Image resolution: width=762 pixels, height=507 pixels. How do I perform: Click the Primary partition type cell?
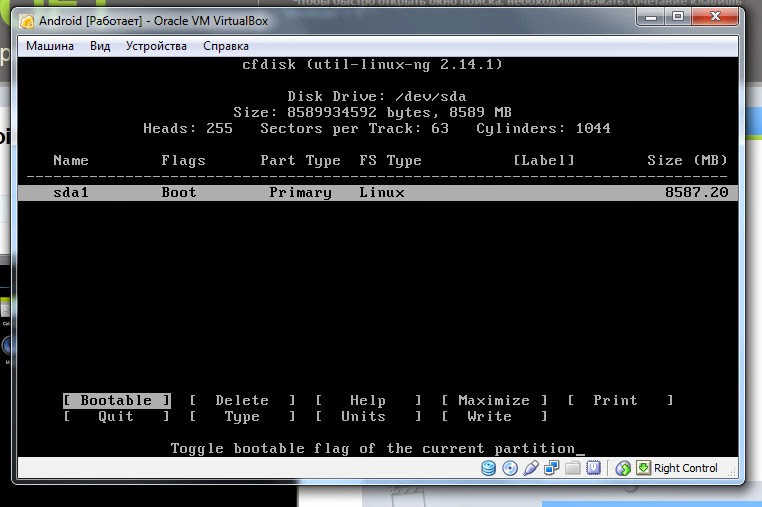click(x=300, y=193)
